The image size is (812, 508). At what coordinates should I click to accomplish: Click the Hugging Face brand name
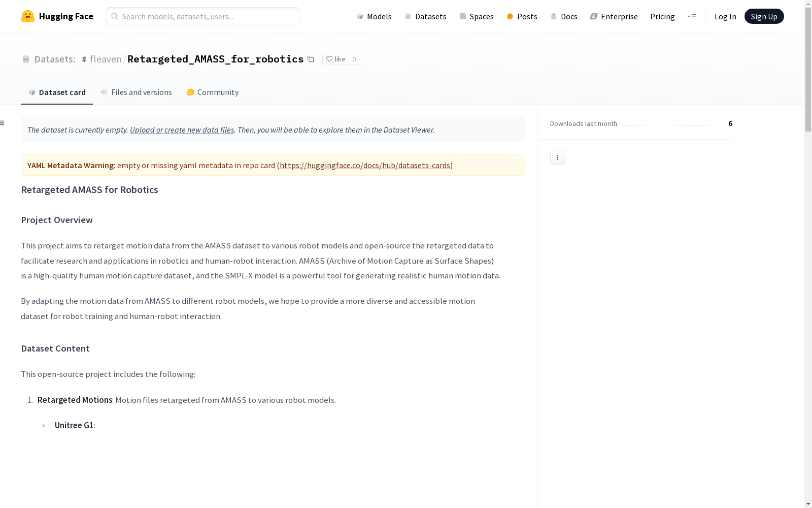point(66,16)
